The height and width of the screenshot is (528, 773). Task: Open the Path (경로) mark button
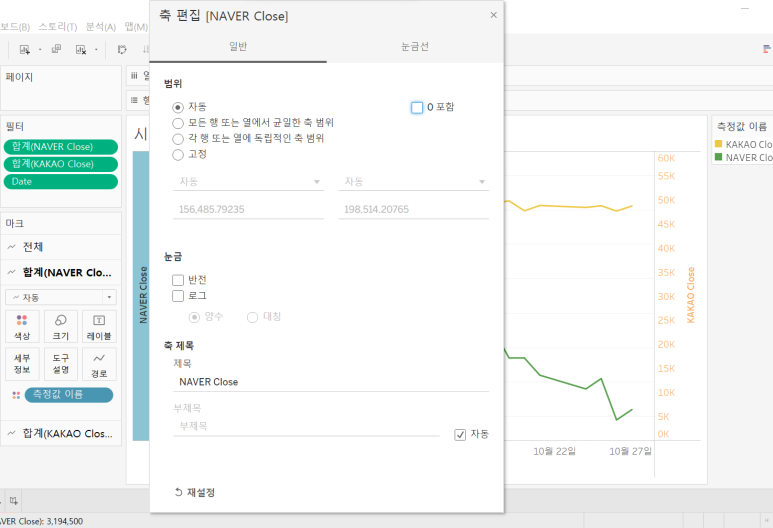(99, 364)
